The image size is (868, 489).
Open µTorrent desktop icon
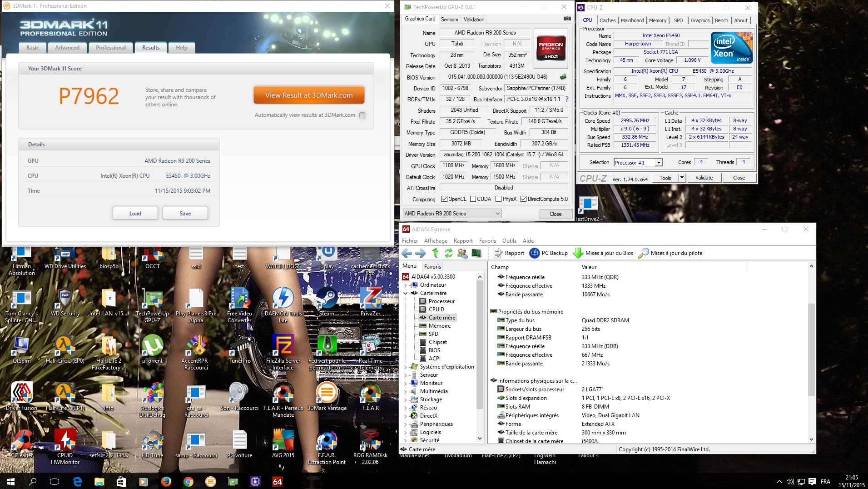pos(152,349)
